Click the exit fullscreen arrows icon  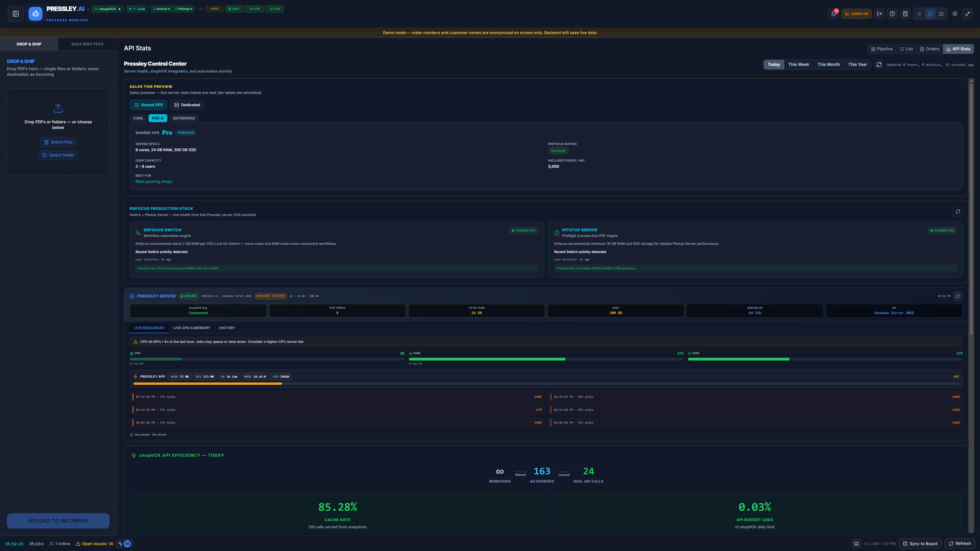point(967,14)
